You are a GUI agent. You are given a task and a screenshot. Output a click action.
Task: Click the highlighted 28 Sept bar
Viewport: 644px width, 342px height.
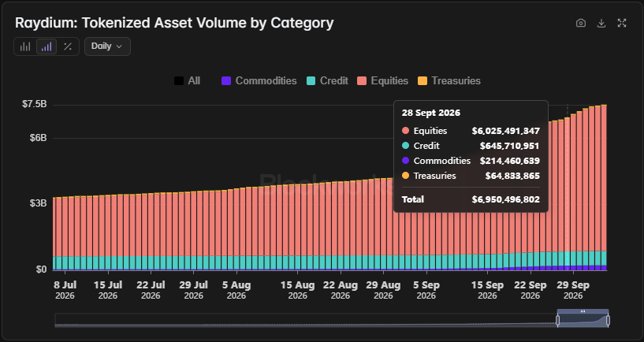coord(568,194)
